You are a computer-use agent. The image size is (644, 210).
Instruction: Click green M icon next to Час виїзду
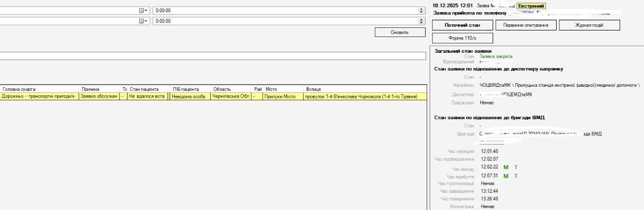(506, 167)
